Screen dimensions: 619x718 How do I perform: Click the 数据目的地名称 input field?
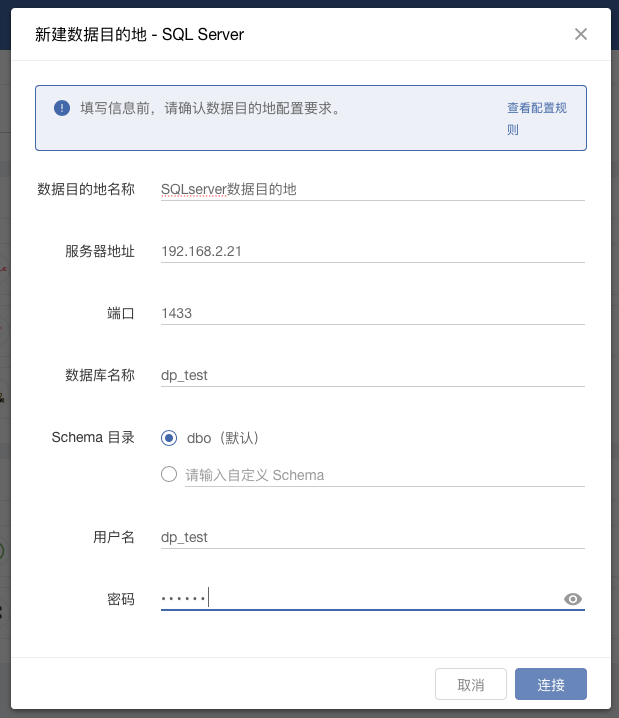pyautogui.click(x=372, y=189)
